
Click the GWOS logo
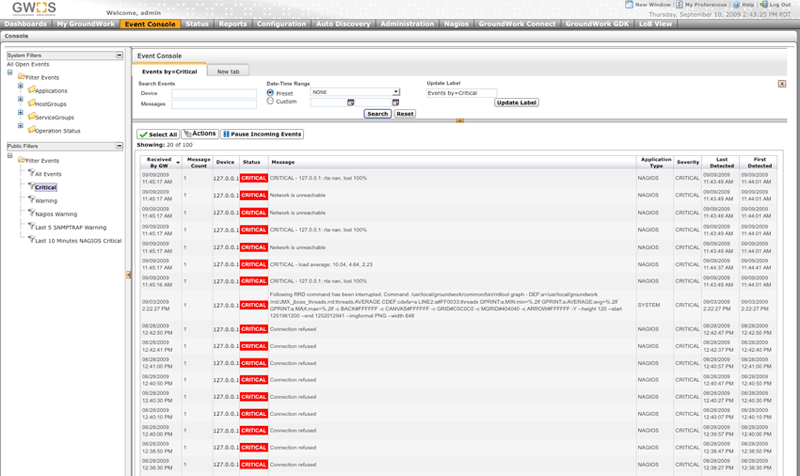[34, 9]
